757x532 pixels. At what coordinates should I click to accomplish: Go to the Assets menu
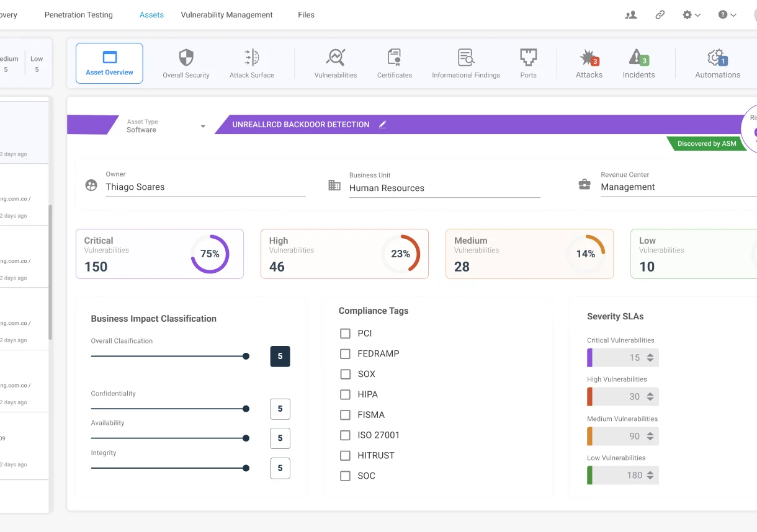click(x=151, y=15)
